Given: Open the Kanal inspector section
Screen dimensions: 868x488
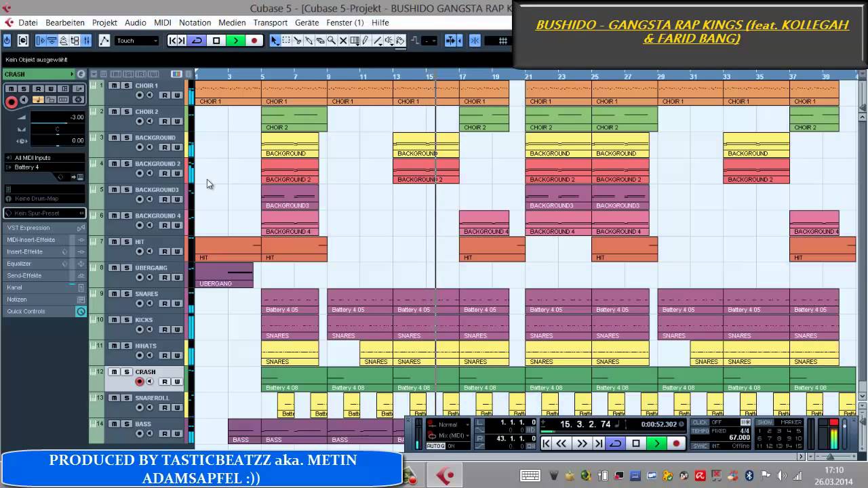Looking at the screenshot, I should [x=45, y=287].
